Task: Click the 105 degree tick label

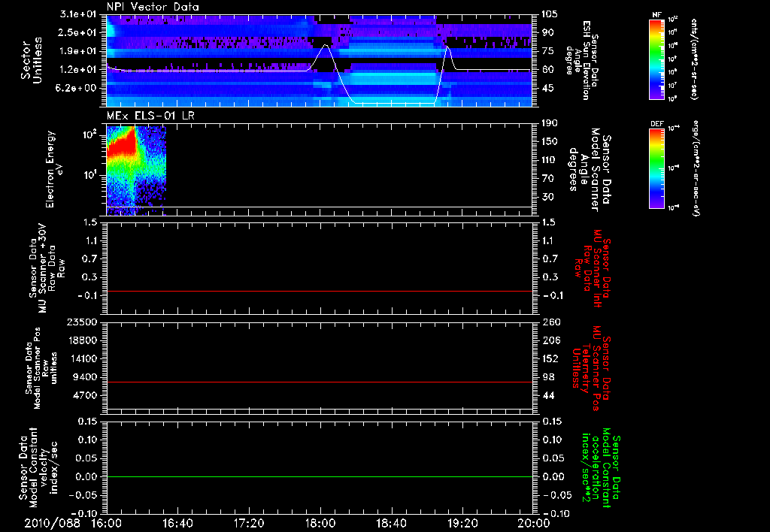Action: pyautogui.click(x=548, y=14)
